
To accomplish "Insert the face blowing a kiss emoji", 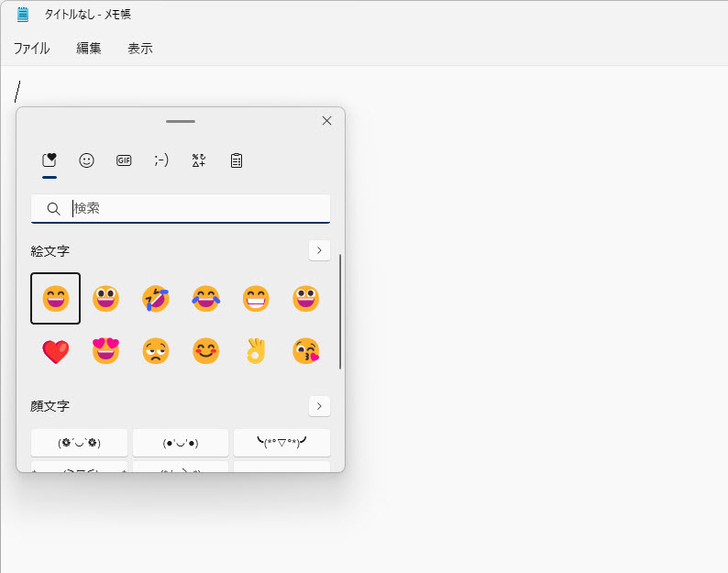I will point(305,351).
